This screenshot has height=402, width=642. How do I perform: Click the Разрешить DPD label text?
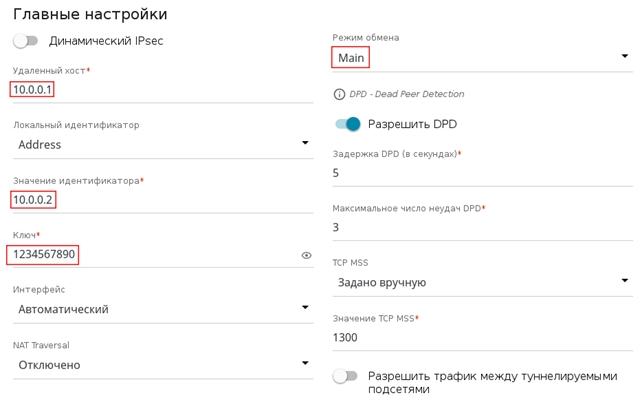[x=412, y=124]
